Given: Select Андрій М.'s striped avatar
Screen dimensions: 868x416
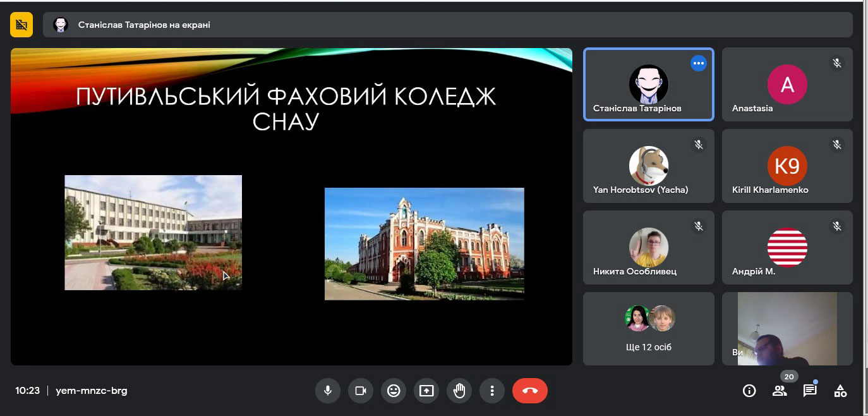Looking at the screenshot, I should coord(787,247).
